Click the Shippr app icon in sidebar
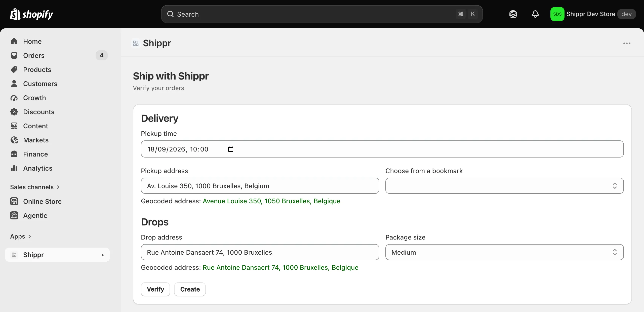The image size is (644, 312). click(x=14, y=255)
